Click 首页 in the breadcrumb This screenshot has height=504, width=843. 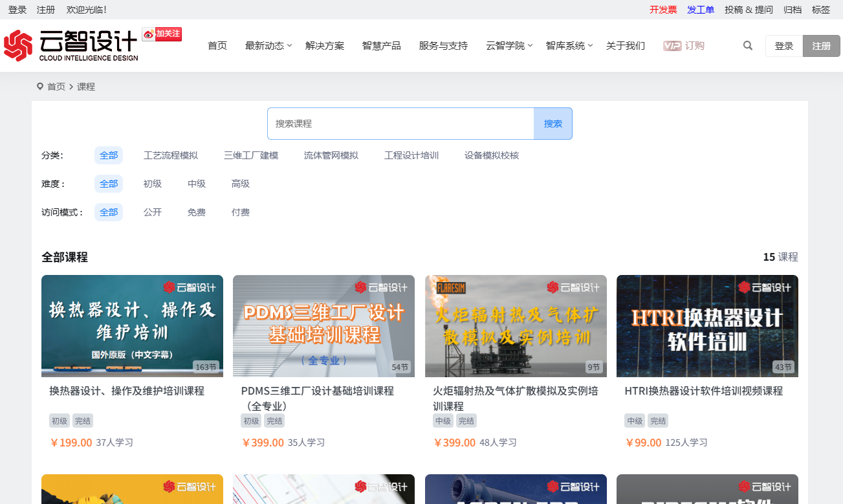56,87
